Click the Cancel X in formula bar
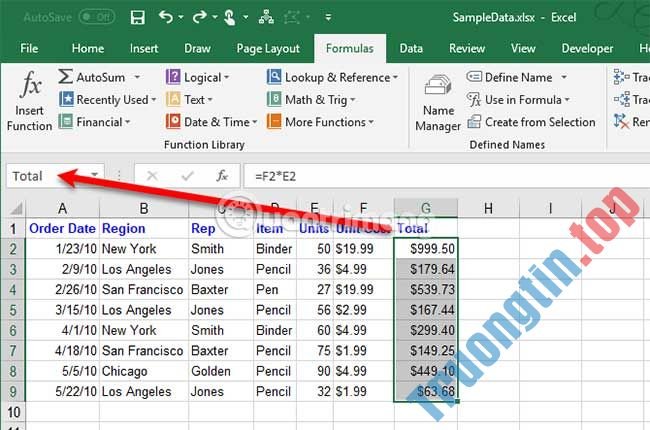Screen dimensions: 650x430 pyautogui.click(x=152, y=176)
